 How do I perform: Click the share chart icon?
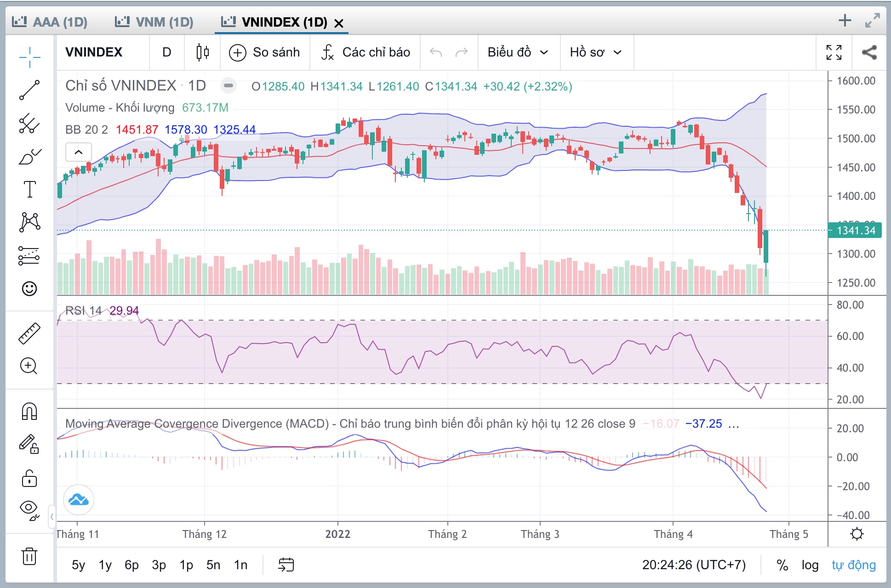[869, 52]
